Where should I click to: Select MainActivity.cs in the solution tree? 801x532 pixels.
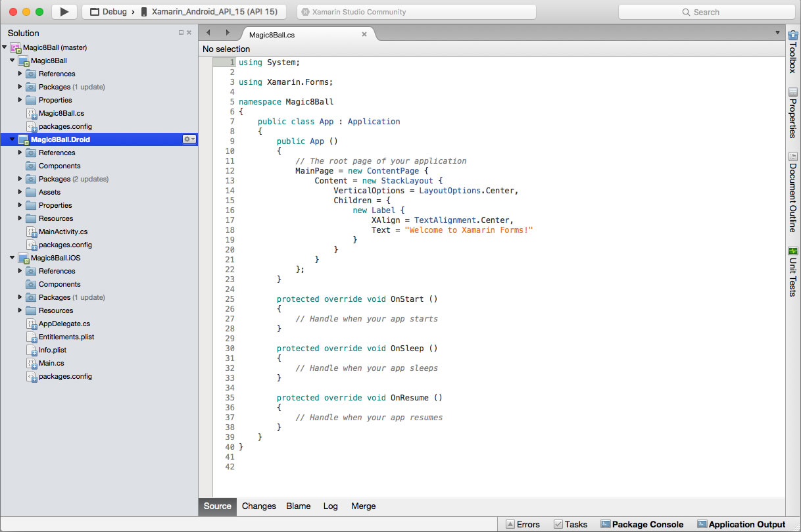[x=63, y=231]
